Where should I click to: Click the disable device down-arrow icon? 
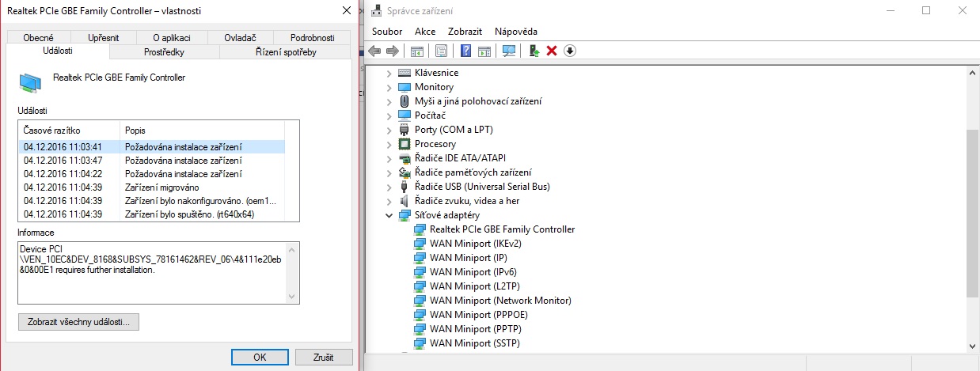[x=569, y=51]
